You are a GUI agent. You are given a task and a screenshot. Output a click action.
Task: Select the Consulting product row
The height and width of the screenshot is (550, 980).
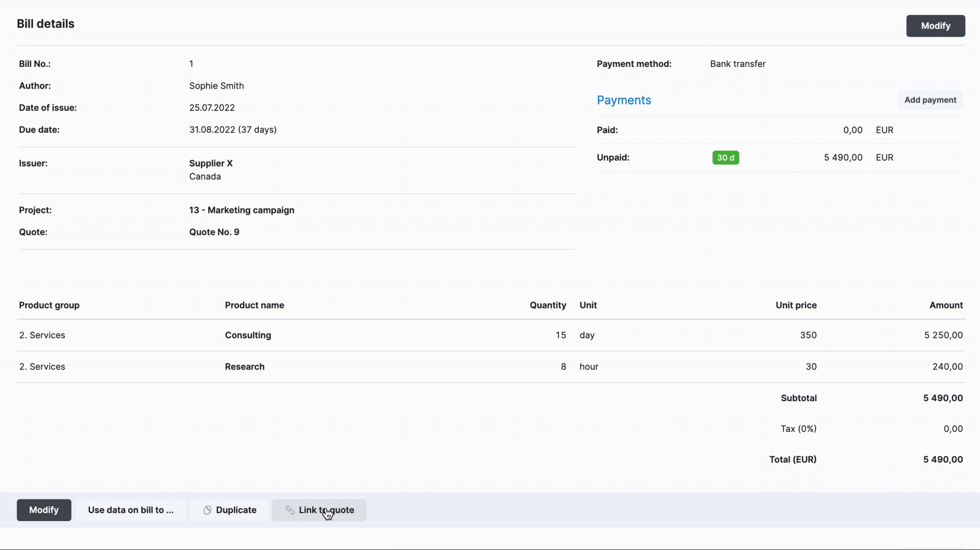(247, 335)
